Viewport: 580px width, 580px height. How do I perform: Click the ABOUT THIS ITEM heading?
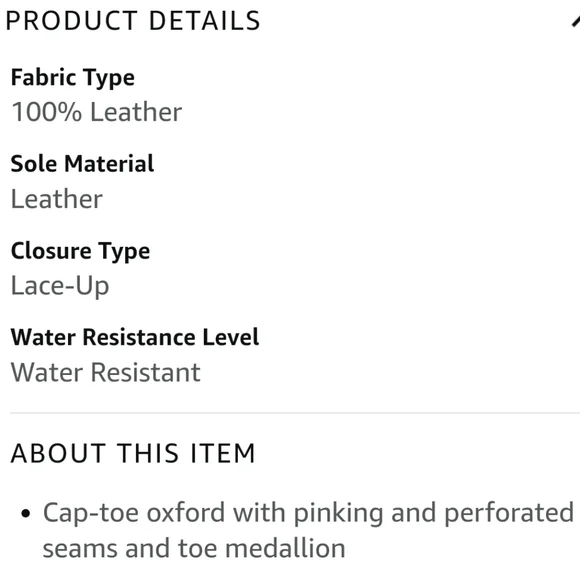point(133,453)
